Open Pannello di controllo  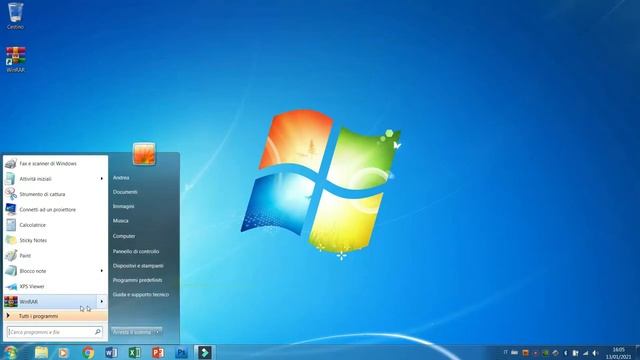coord(136,251)
